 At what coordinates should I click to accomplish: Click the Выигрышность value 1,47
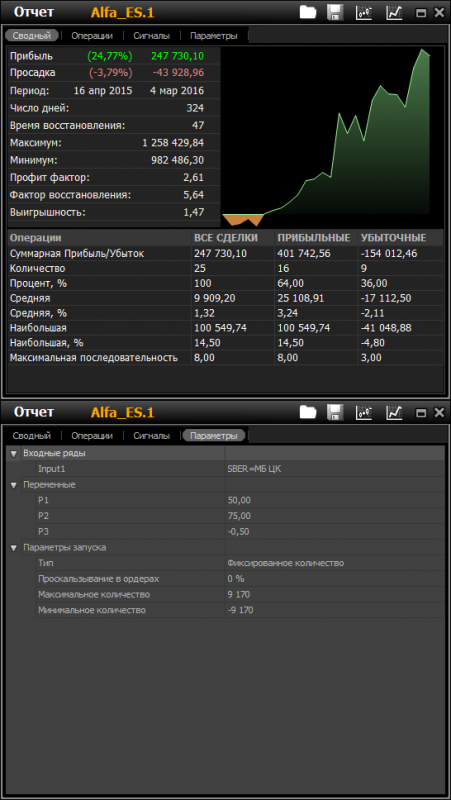tap(193, 212)
